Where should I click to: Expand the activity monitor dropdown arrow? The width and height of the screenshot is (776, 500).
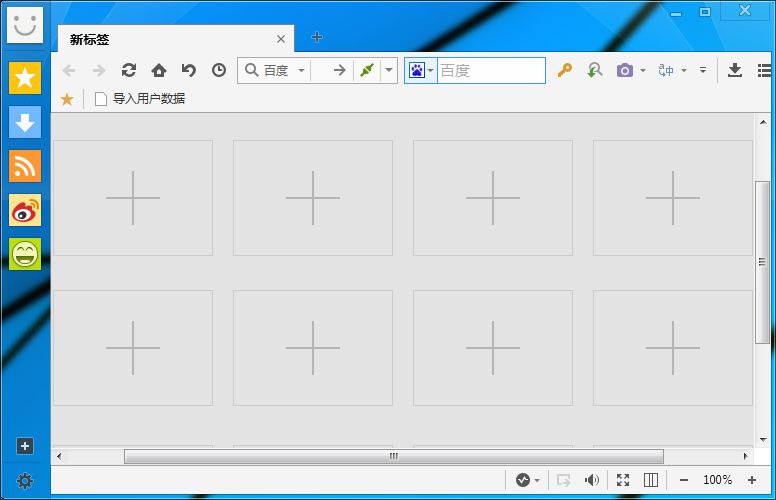click(x=537, y=480)
